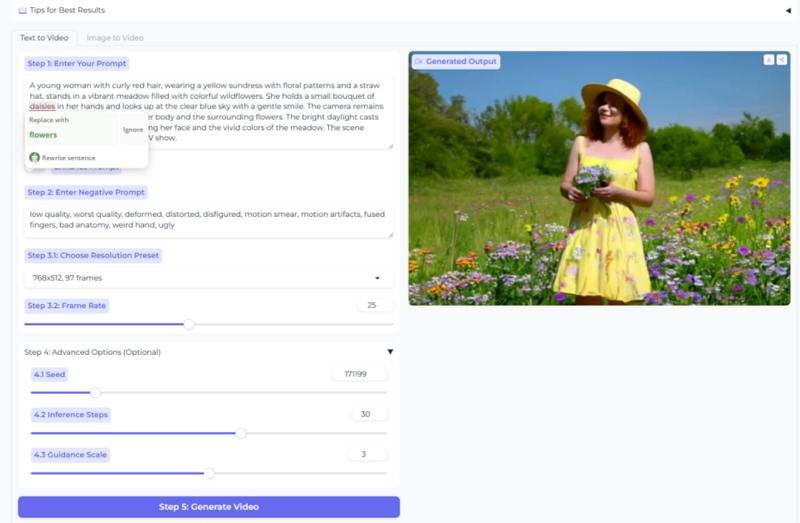This screenshot has height=523, width=800.
Task: Collapse Step 4 Advanced Options section
Action: (x=390, y=352)
